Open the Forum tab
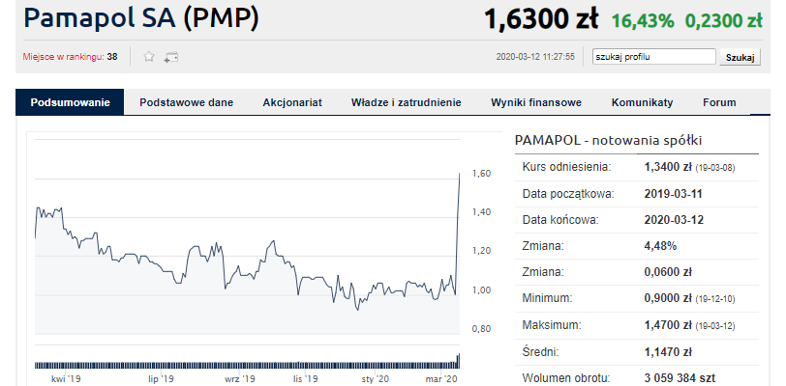786x386 pixels. point(719,103)
